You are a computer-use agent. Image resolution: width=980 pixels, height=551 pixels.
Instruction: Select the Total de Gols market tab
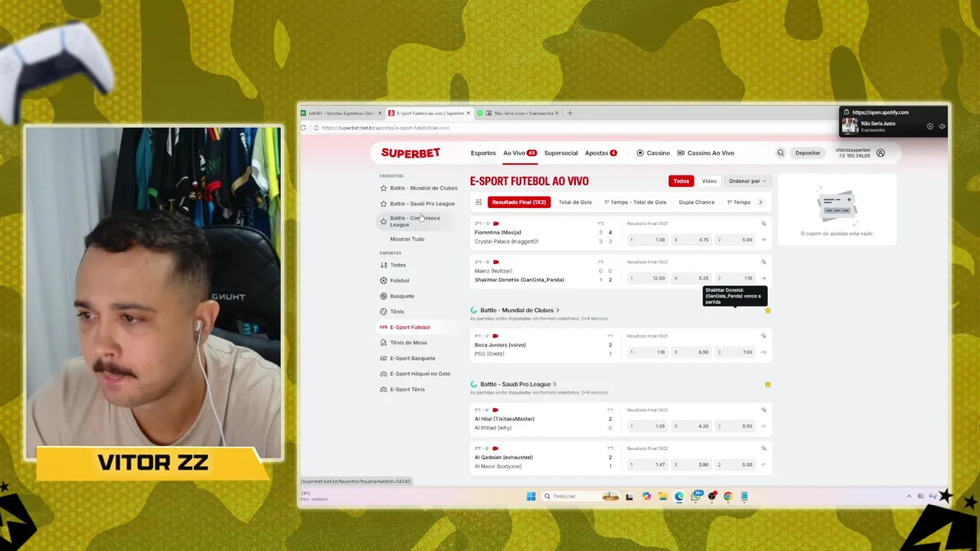pos(575,202)
